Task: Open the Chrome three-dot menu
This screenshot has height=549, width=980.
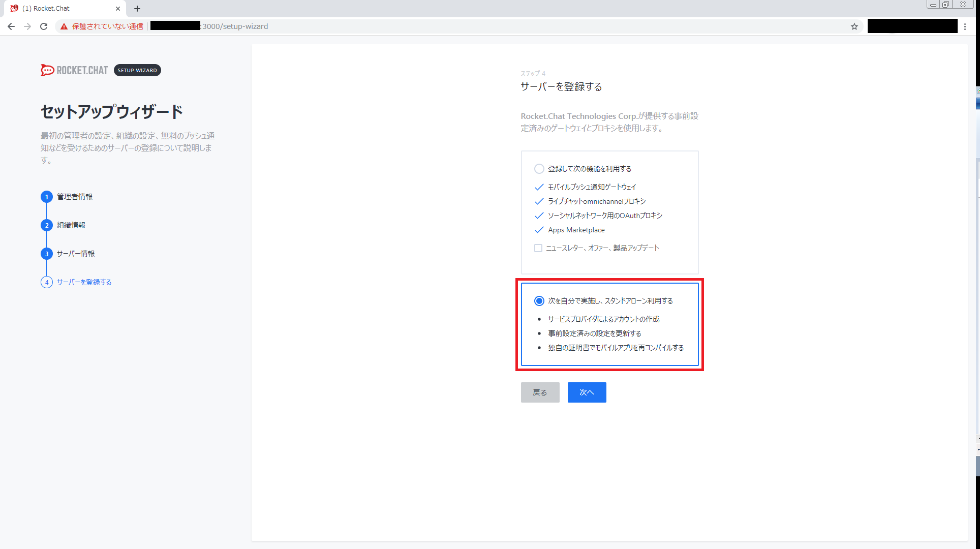Action: pyautogui.click(x=965, y=26)
